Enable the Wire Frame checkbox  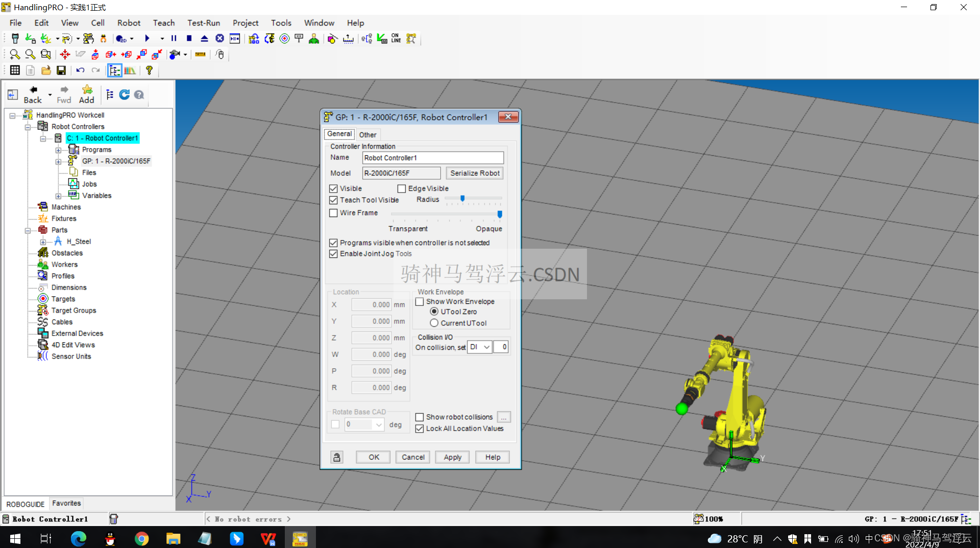coord(334,213)
